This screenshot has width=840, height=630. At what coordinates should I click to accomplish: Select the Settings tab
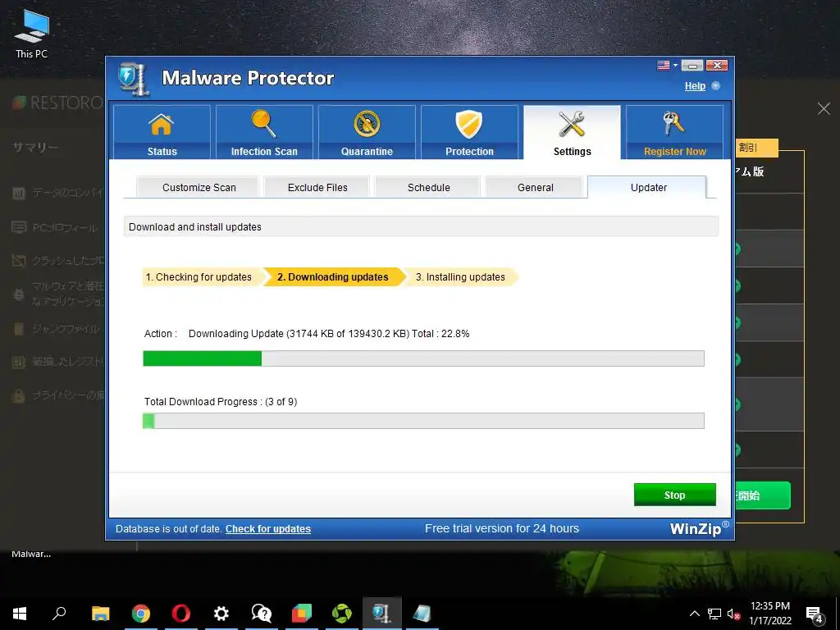[572, 132]
